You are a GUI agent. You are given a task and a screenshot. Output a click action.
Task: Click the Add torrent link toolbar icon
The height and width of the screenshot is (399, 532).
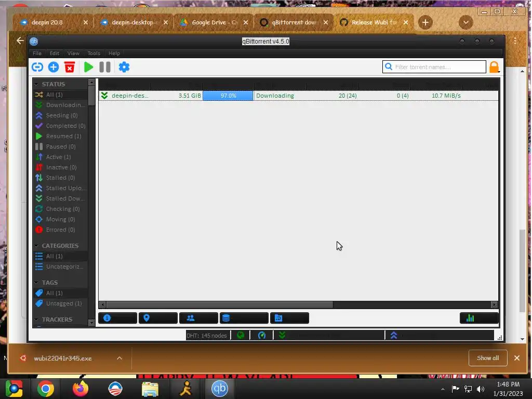[x=37, y=67]
